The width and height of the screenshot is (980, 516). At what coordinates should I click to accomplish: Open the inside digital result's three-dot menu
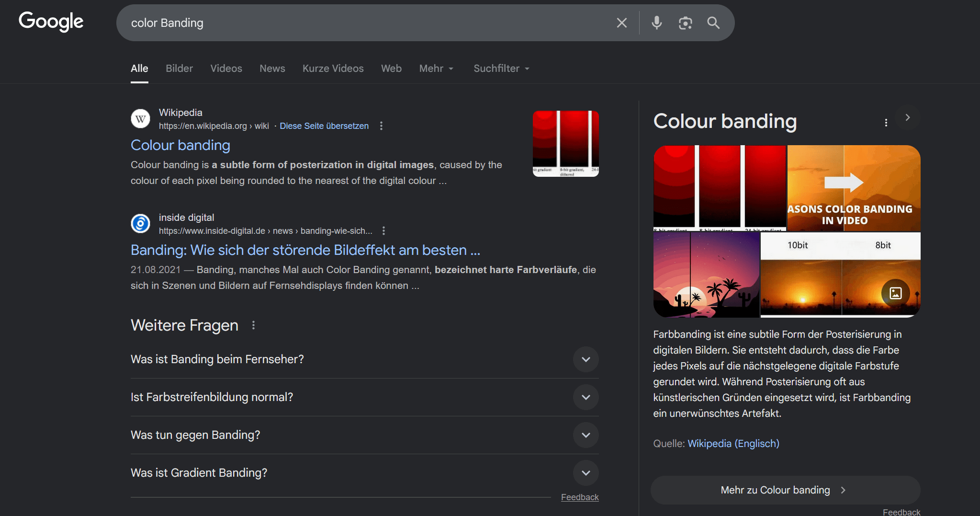click(383, 231)
